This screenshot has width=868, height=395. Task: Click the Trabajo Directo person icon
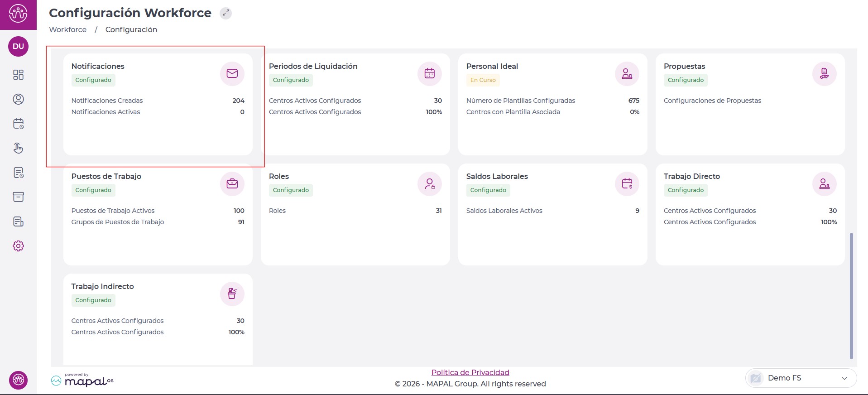tap(824, 183)
